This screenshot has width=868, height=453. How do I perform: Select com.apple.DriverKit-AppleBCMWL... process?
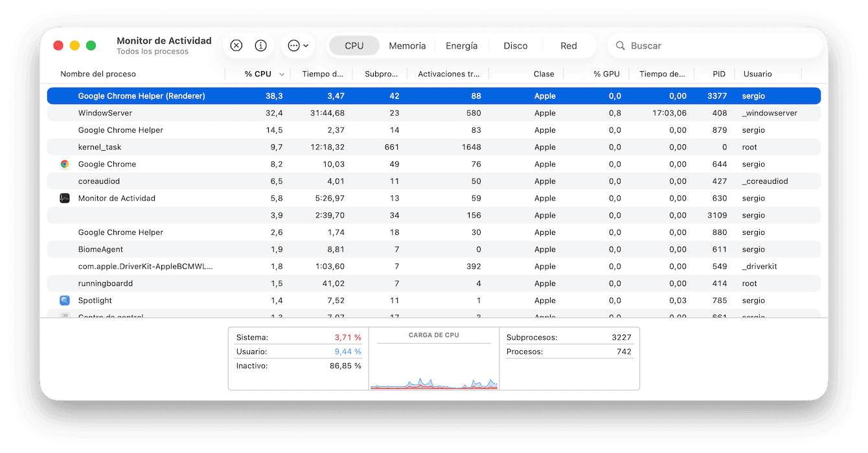434,267
